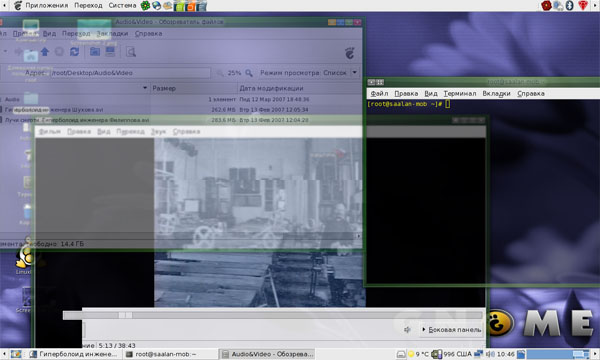The image size is (600, 360).
Task: Launch the green flower ICQ icon in top panel
Action: click(145, 5)
